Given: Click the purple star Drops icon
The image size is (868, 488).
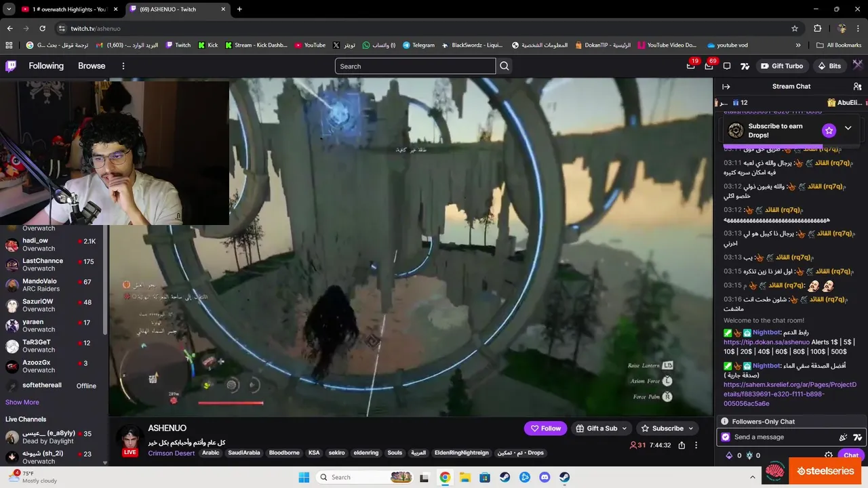Looking at the screenshot, I should tap(829, 130).
